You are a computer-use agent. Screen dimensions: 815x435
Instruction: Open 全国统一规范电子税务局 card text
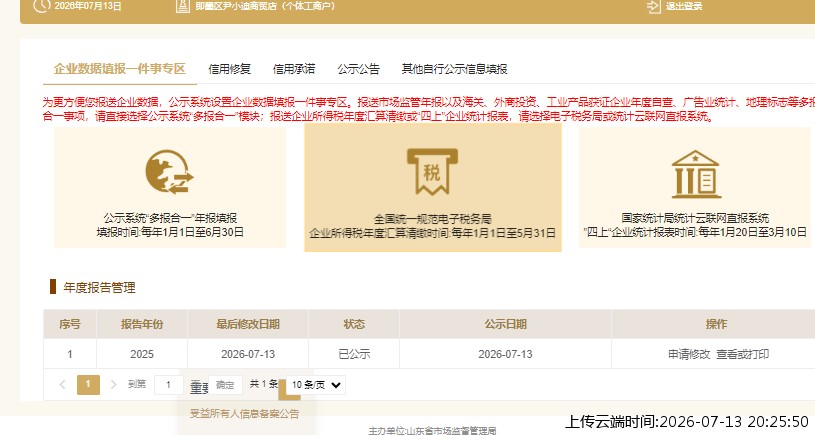[x=432, y=219]
